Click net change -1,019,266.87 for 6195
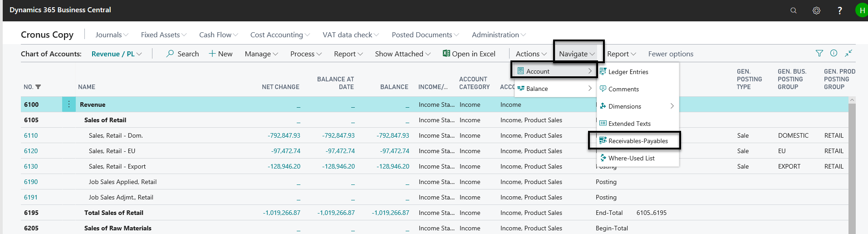Image resolution: width=868 pixels, height=234 pixels. [x=282, y=213]
